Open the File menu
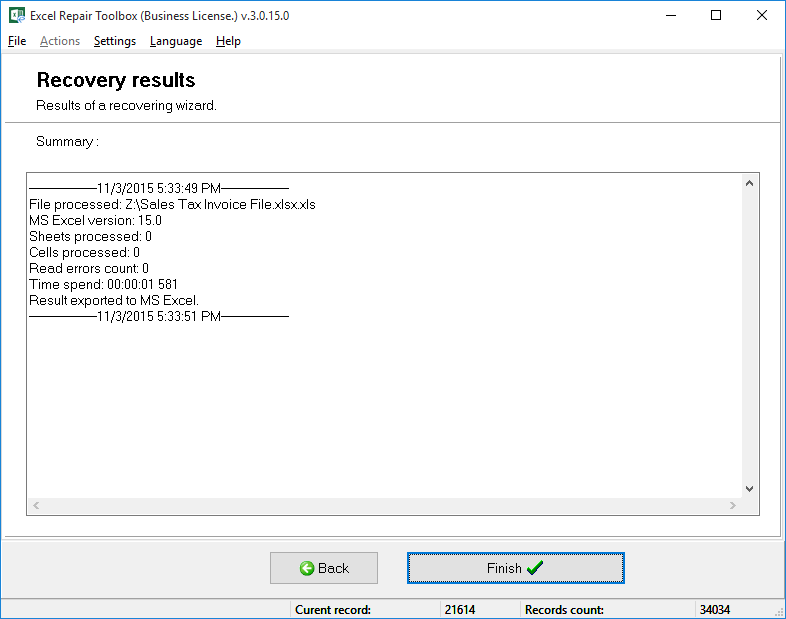This screenshot has height=619, width=786. tap(17, 41)
